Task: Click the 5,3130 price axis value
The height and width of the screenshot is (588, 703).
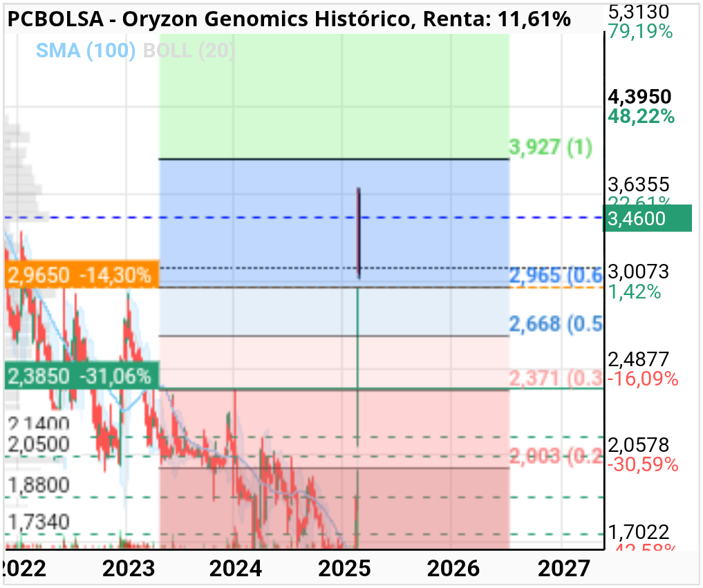Action: pos(639,12)
